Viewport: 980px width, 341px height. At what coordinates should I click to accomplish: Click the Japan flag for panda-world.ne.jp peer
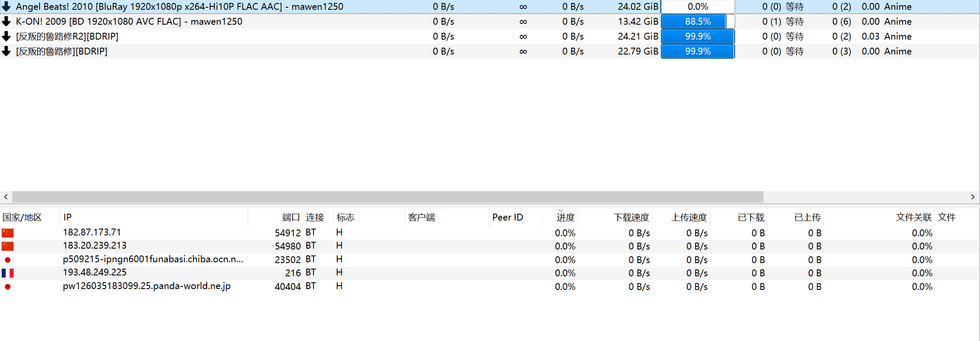tap(8, 287)
